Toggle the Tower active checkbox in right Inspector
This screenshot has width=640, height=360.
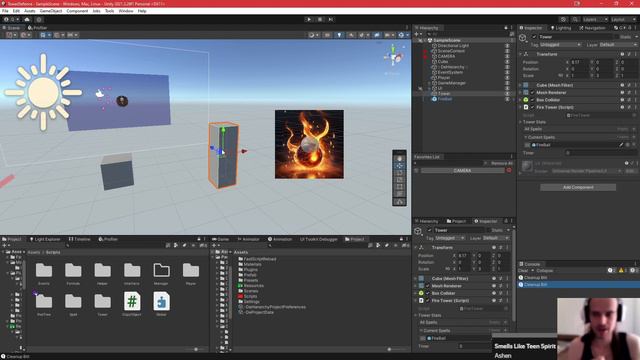[x=534, y=37]
